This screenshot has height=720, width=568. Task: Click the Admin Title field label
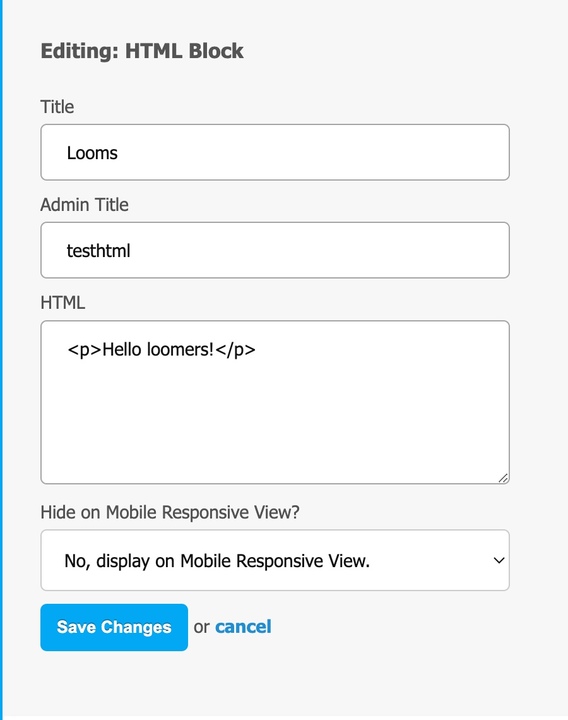pyautogui.click(x=84, y=205)
